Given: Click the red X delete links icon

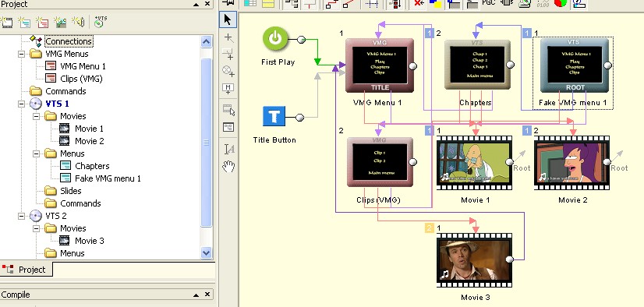Looking at the screenshot, I should point(419,4).
